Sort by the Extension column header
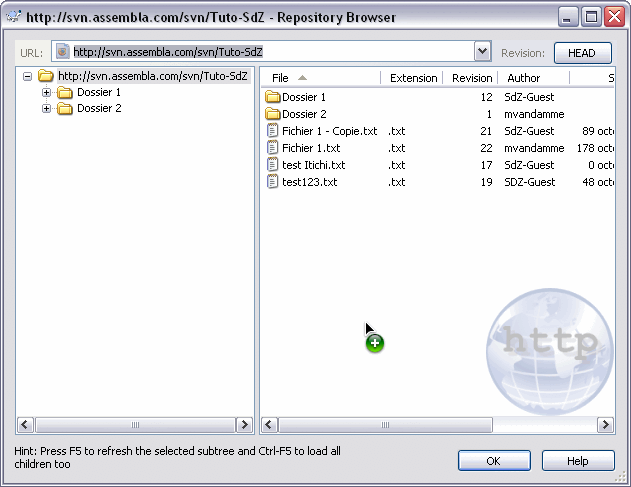This screenshot has height=487, width=631. pos(412,78)
